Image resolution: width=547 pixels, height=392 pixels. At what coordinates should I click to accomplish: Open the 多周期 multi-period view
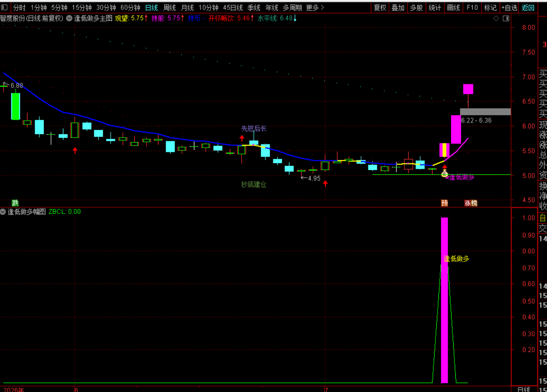click(x=292, y=8)
